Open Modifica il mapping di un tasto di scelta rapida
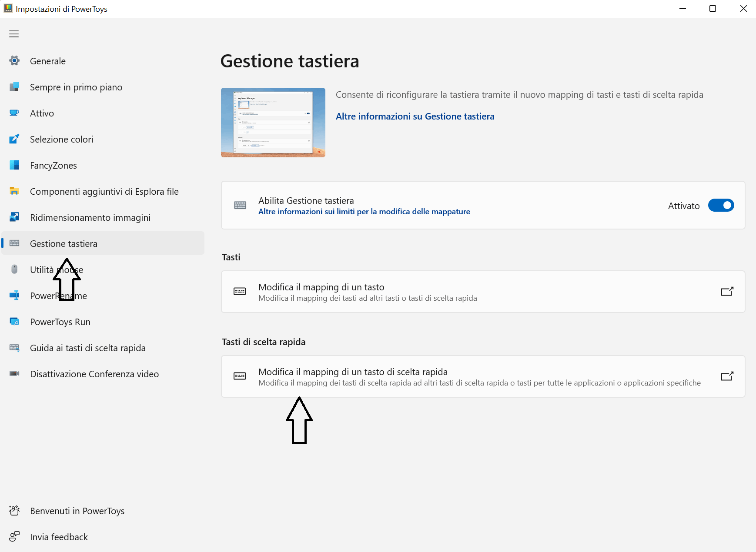Screen dimensions: 756x552 (x=483, y=376)
